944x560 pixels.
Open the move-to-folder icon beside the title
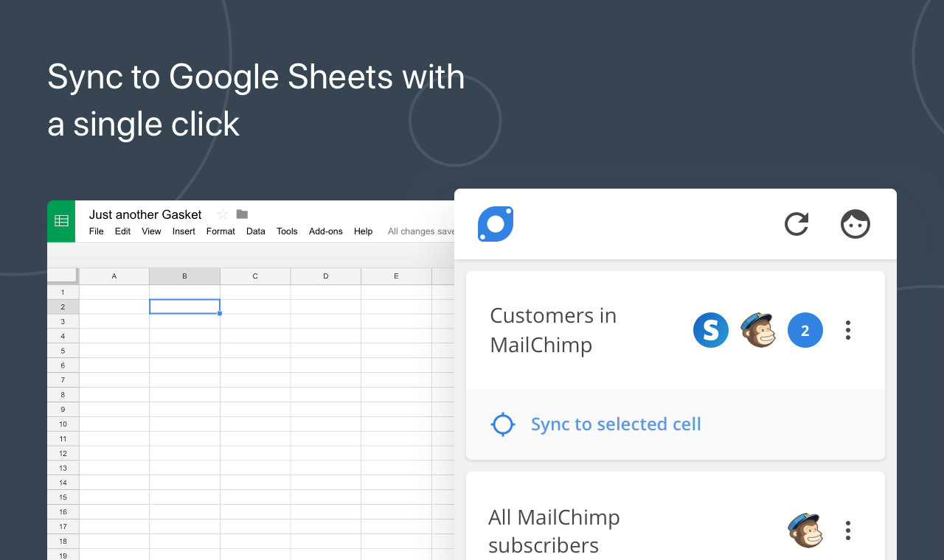pyautogui.click(x=242, y=214)
